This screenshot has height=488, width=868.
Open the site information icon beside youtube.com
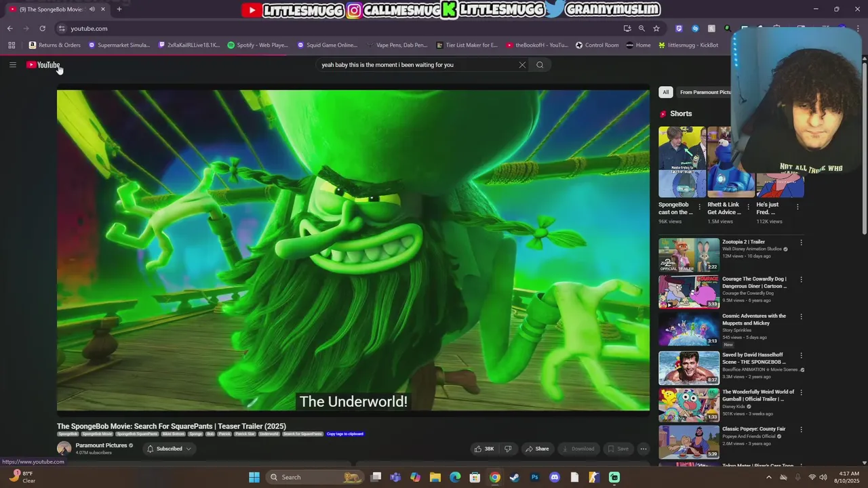(62, 28)
